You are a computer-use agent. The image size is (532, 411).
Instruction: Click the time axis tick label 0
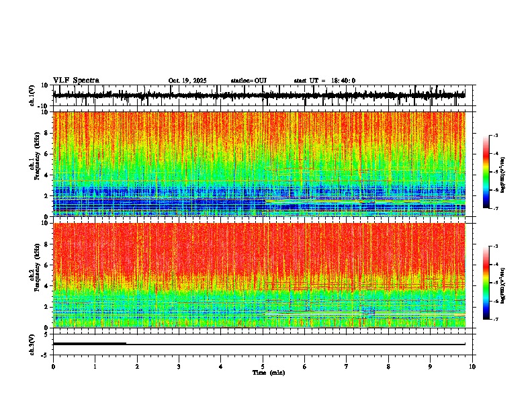[53, 367]
